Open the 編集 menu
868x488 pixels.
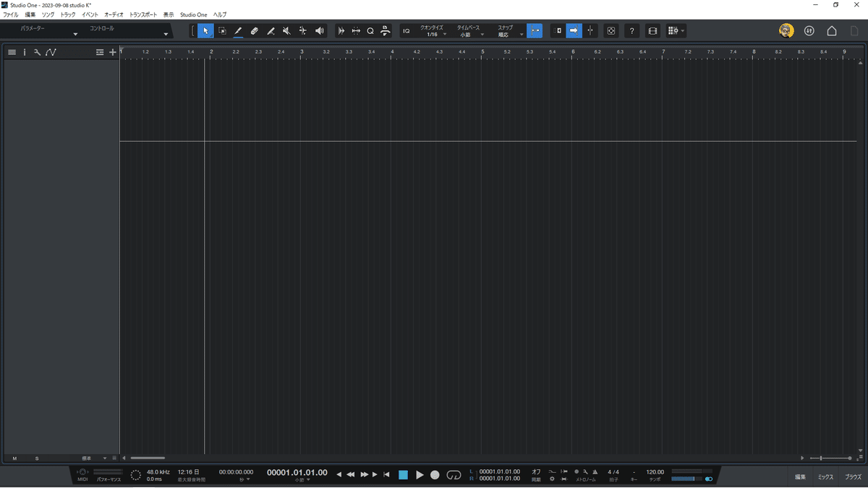tap(30, 14)
